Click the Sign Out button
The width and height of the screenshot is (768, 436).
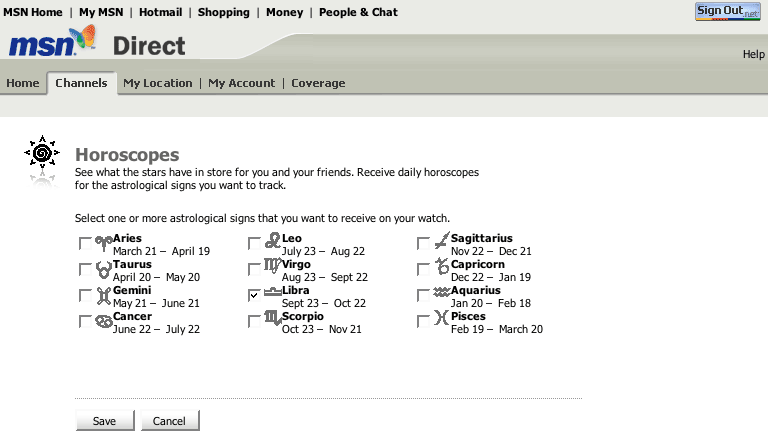[x=727, y=11]
